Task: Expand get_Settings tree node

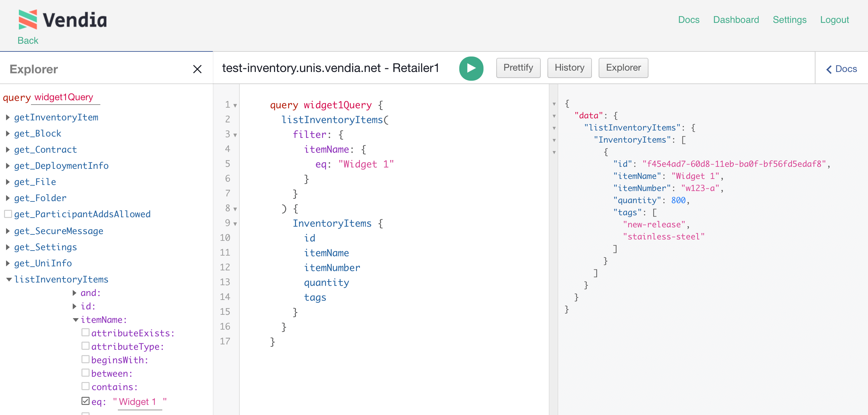Action: [x=8, y=248]
